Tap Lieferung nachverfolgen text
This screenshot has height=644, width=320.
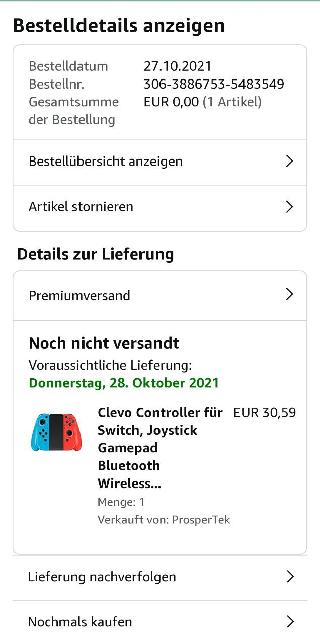tap(102, 577)
